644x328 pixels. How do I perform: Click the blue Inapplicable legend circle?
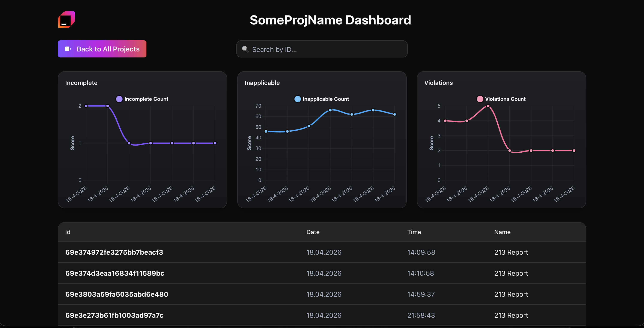(x=298, y=99)
